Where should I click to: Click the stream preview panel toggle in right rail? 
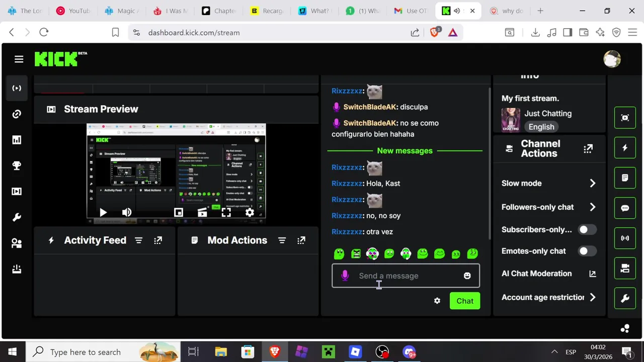click(x=625, y=118)
